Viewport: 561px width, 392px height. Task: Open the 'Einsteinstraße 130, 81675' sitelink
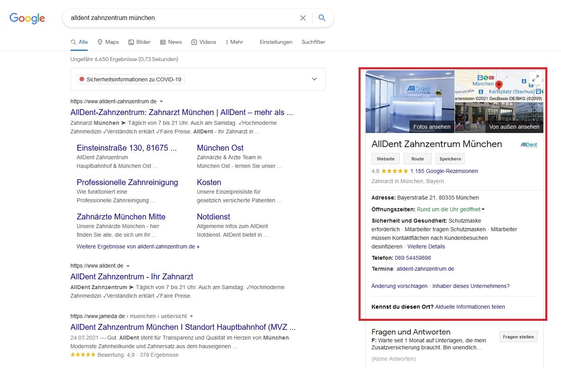tap(126, 148)
